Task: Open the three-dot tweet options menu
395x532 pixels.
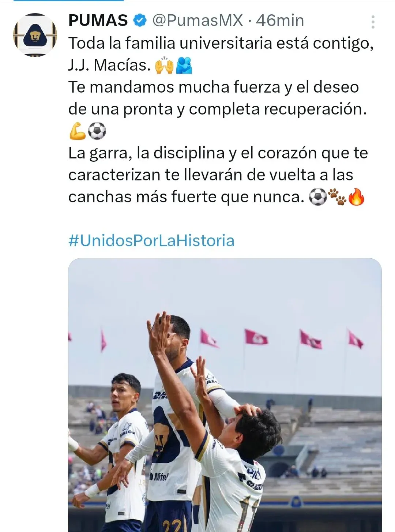Action: (x=373, y=22)
